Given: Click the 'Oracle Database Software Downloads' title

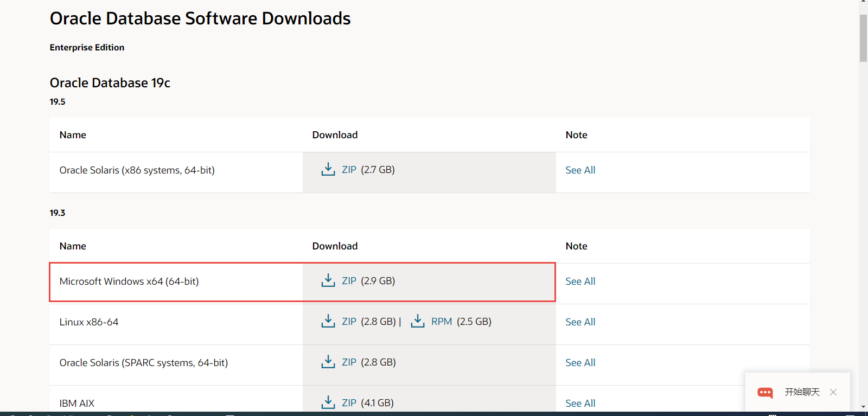Looking at the screenshot, I should click(x=200, y=18).
